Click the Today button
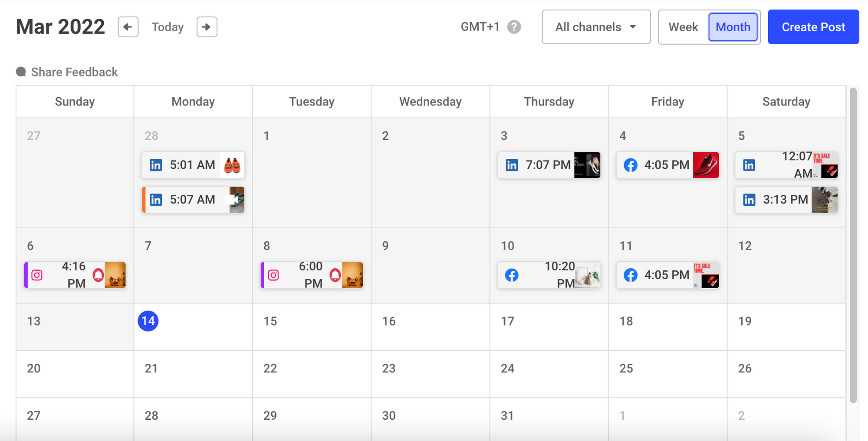868x441 pixels. pos(168,27)
